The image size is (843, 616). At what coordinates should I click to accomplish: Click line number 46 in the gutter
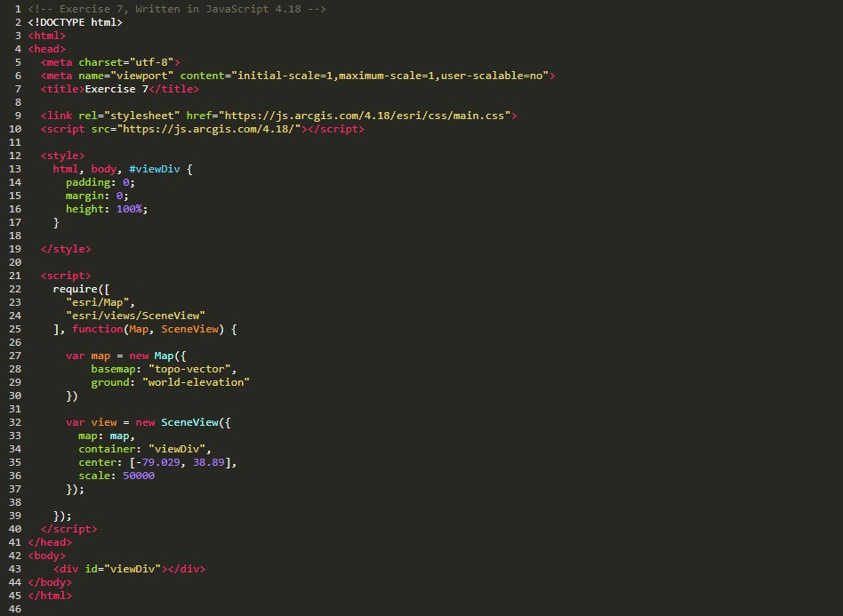pos(14,609)
